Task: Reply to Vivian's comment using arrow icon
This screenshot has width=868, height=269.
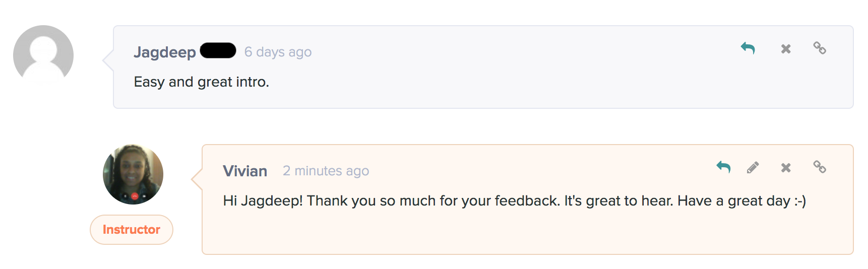Action: [723, 167]
